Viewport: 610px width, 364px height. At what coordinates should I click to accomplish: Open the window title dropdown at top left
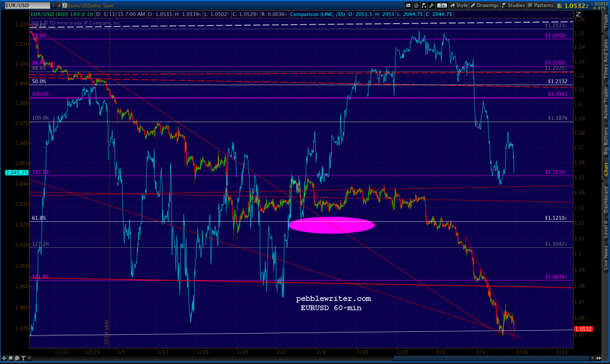[x=4, y=5]
